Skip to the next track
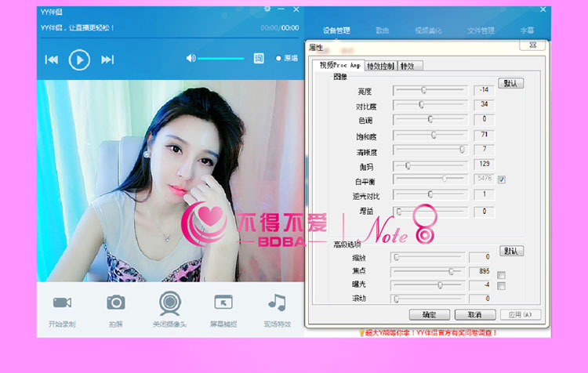Image resolution: width=588 pixels, height=373 pixels. [x=107, y=60]
